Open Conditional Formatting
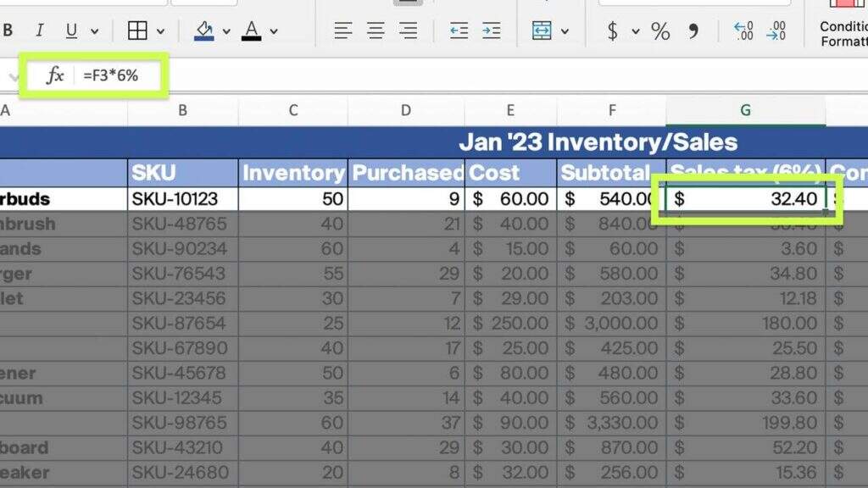 [844, 25]
